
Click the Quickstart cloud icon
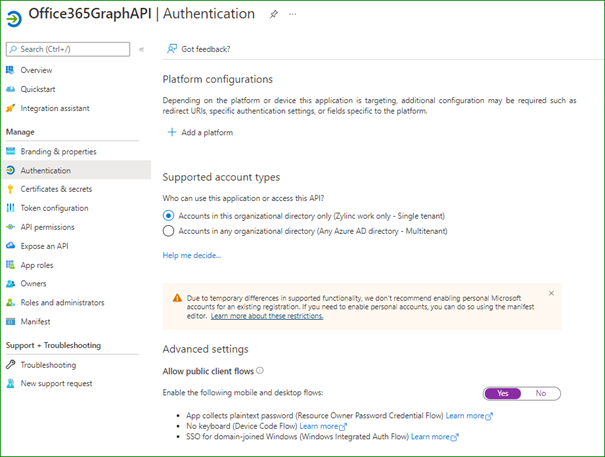click(x=10, y=89)
